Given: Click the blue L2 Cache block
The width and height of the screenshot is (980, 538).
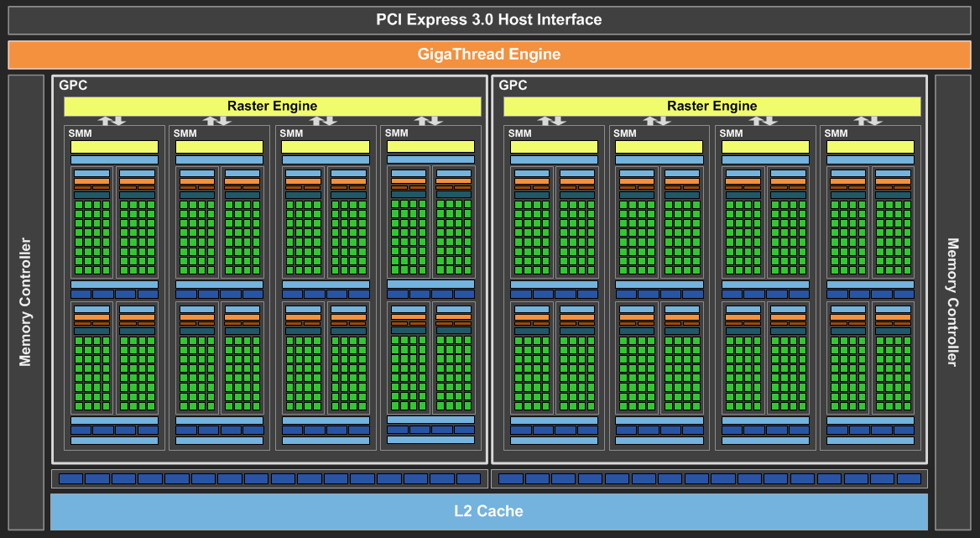Looking at the screenshot, I should [x=489, y=511].
